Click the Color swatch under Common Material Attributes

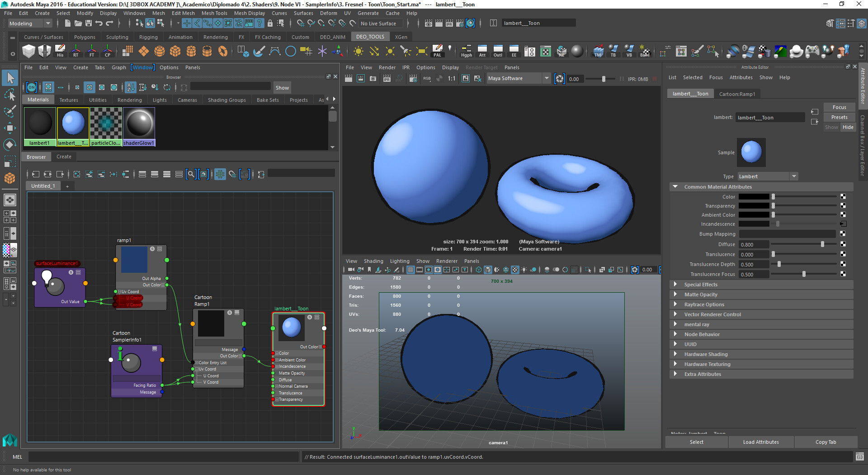point(754,196)
